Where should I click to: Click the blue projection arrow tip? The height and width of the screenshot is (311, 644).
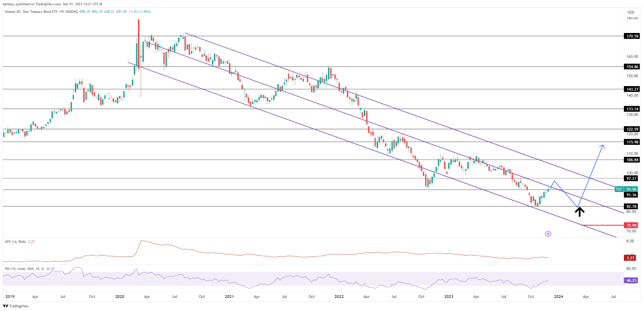point(603,146)
